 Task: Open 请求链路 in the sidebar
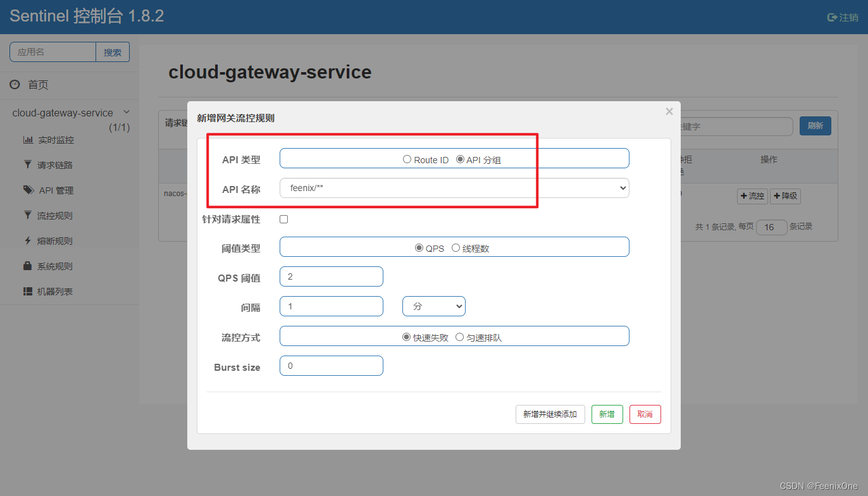55,165
